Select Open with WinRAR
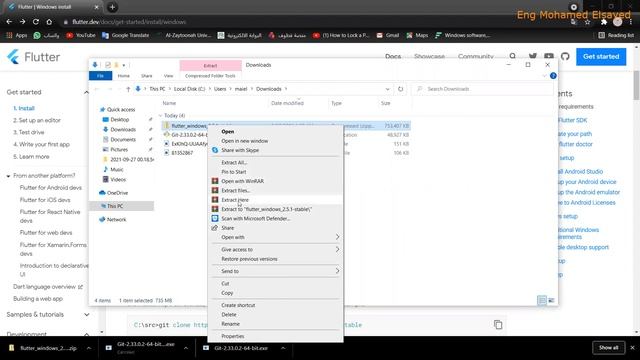 [242, 181]
